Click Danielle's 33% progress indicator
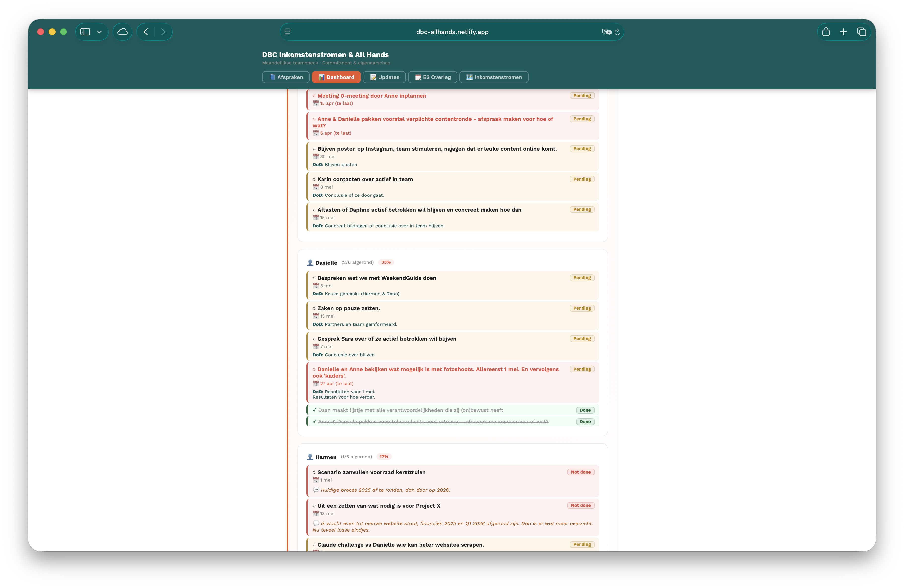Image resolution: width=904 pixels, height=588 pixels. 386,262
